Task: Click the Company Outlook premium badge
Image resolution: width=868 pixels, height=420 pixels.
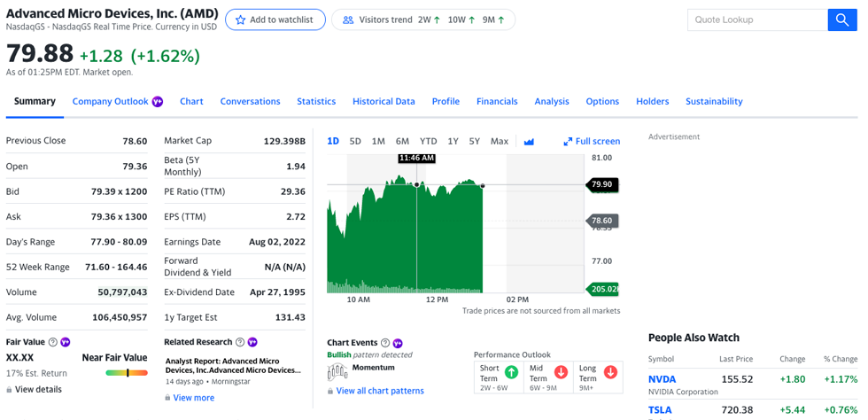Action: pyautogui.click(x=158, y=101)
